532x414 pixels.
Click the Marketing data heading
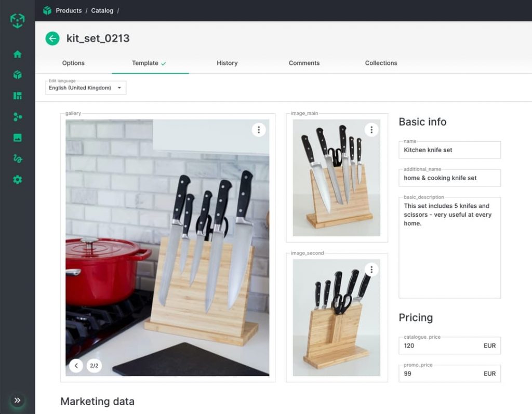tap(97, 402)
